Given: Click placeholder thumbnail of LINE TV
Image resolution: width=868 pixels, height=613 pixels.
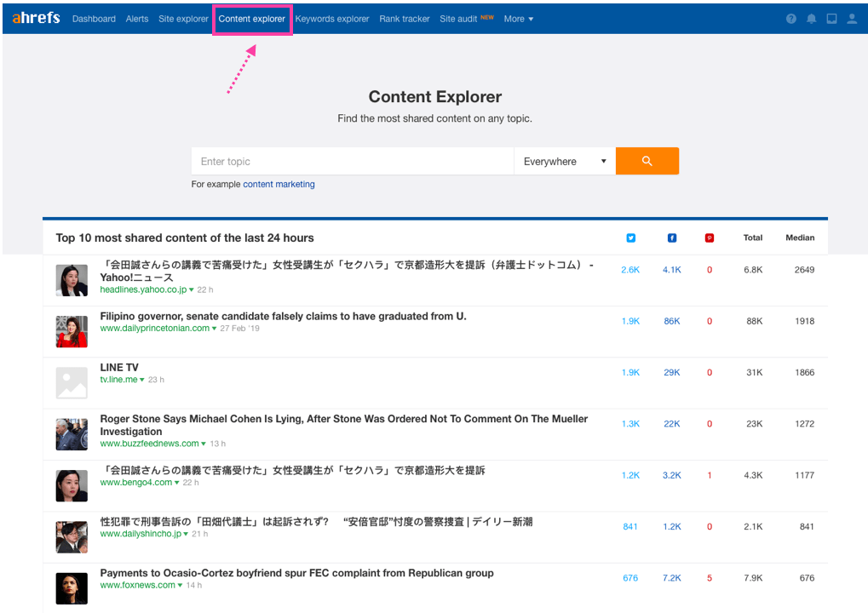Looking at the screenshot, I should (x=72, y=383).
